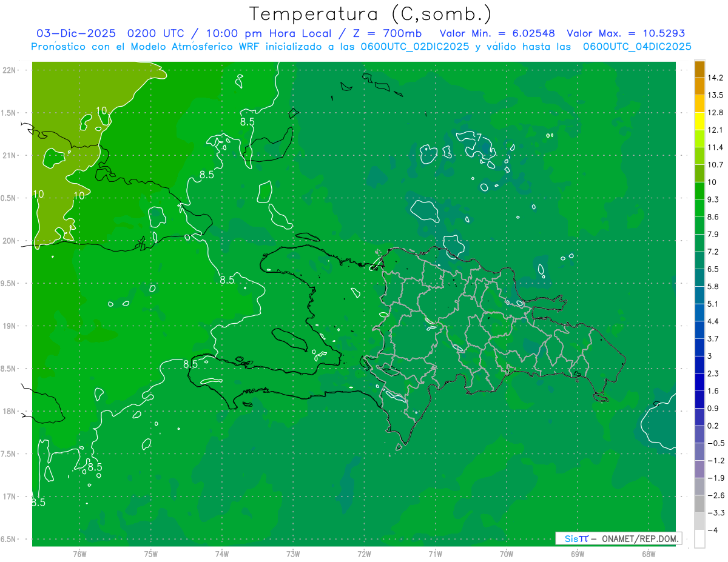Click the 3.7 legend value
The width and height of the screenshot is (728, 562).
[x=713, y=339]
